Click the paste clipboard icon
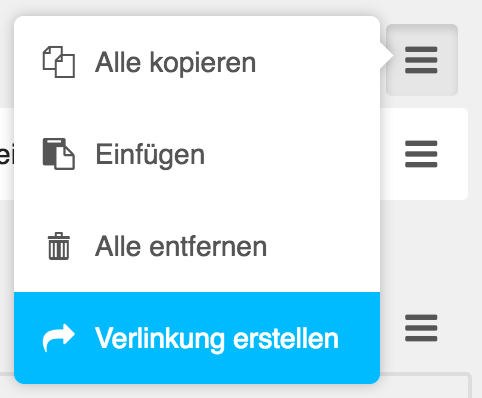 coord(59,154)
